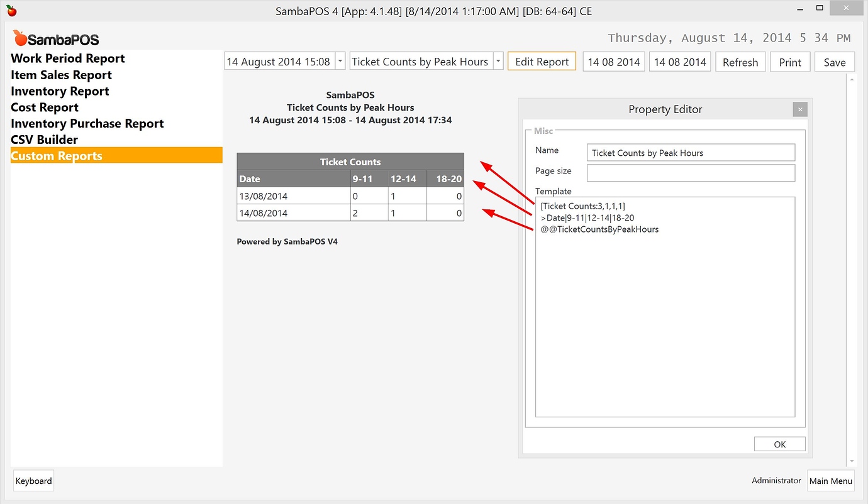This screenshot has width=868, height=504.
Task: Select the Work Period Report
Action: pyautogui.click(x=67, y=58)
